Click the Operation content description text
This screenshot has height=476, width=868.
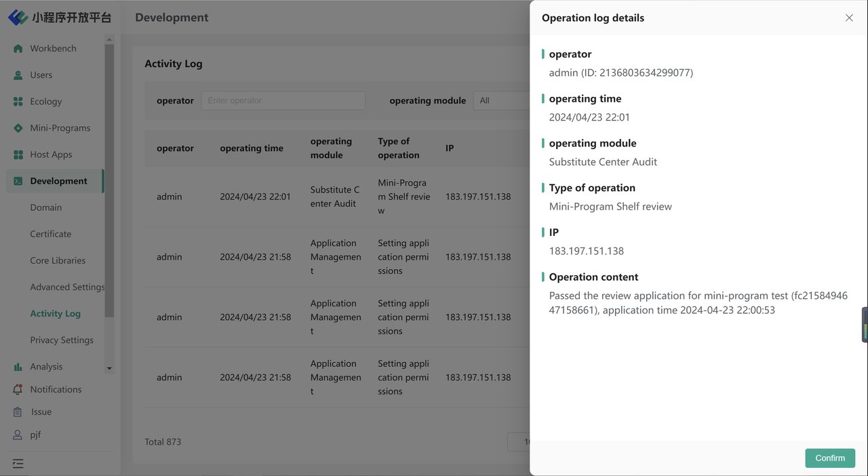coord(698,303)
